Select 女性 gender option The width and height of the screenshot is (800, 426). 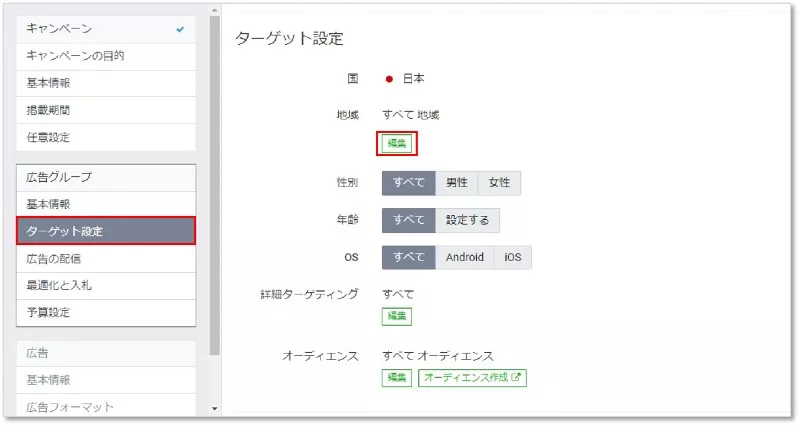pyautogui.click(x=499, y=183)
